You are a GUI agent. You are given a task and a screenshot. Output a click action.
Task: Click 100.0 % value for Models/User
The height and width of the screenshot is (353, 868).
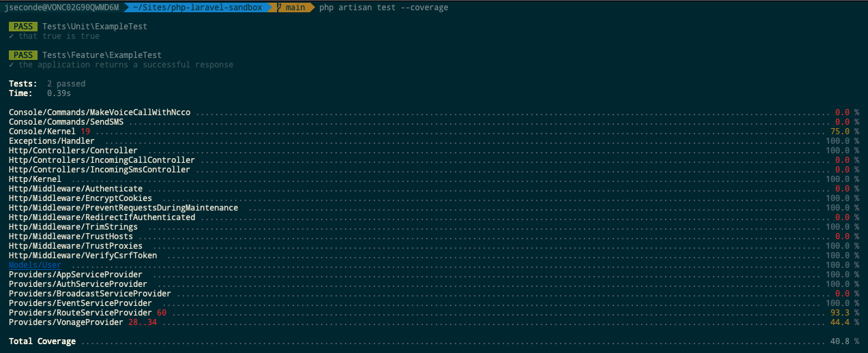click(x=843, y=265)
